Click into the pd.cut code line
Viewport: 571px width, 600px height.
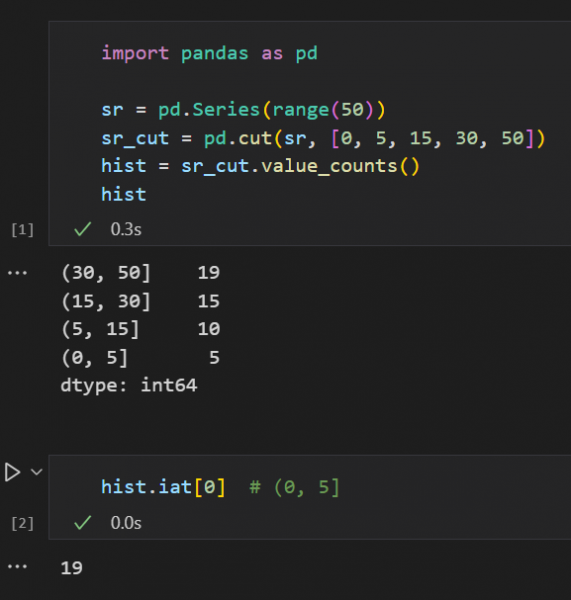[323, 139]
